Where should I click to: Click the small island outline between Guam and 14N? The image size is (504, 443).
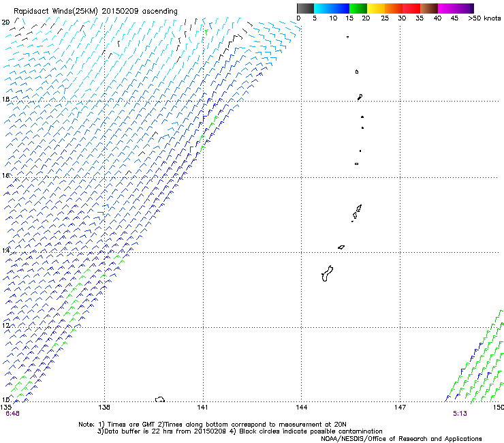341,247
